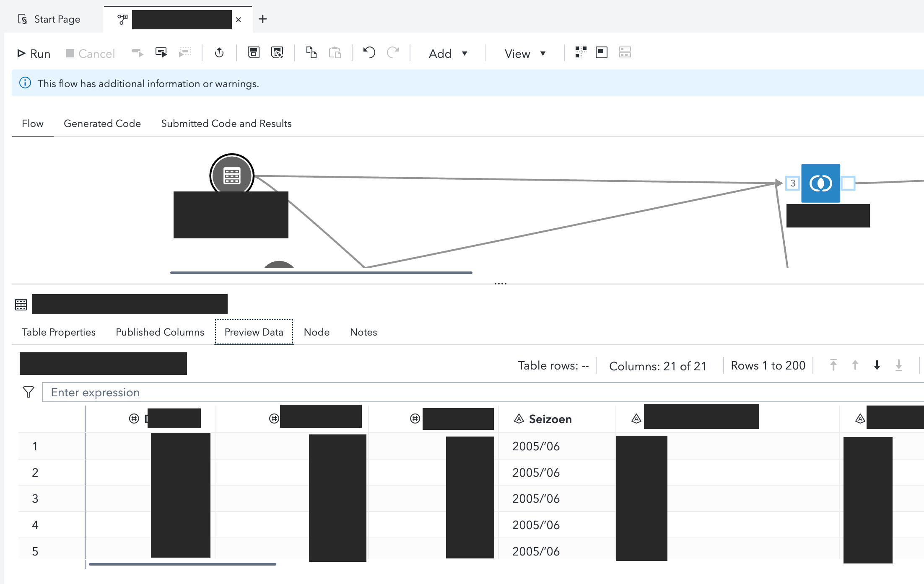The height and width of the screenshot is (584, 924).
Task: Switch to the Published Columns tab
Action: click(159, 332)
